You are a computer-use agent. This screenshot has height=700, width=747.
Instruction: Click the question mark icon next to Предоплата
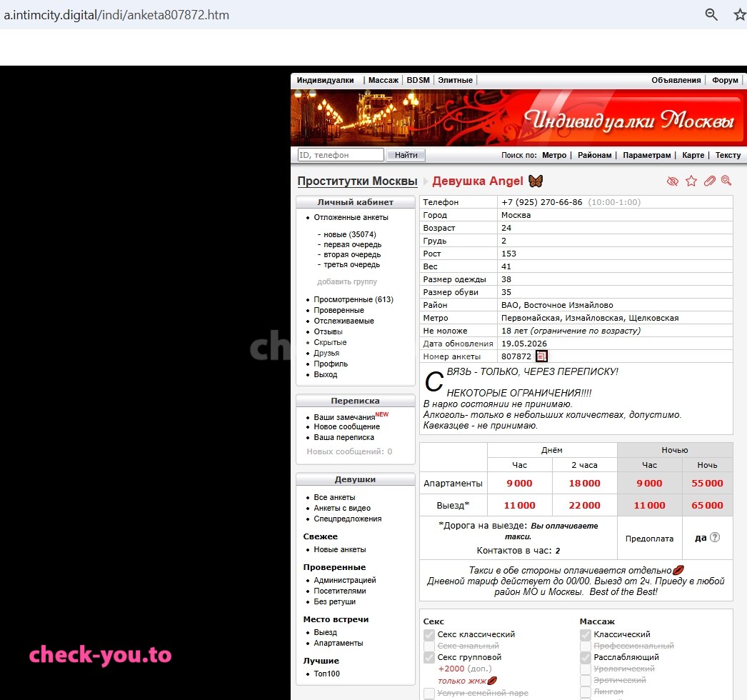tap(715, 538)
